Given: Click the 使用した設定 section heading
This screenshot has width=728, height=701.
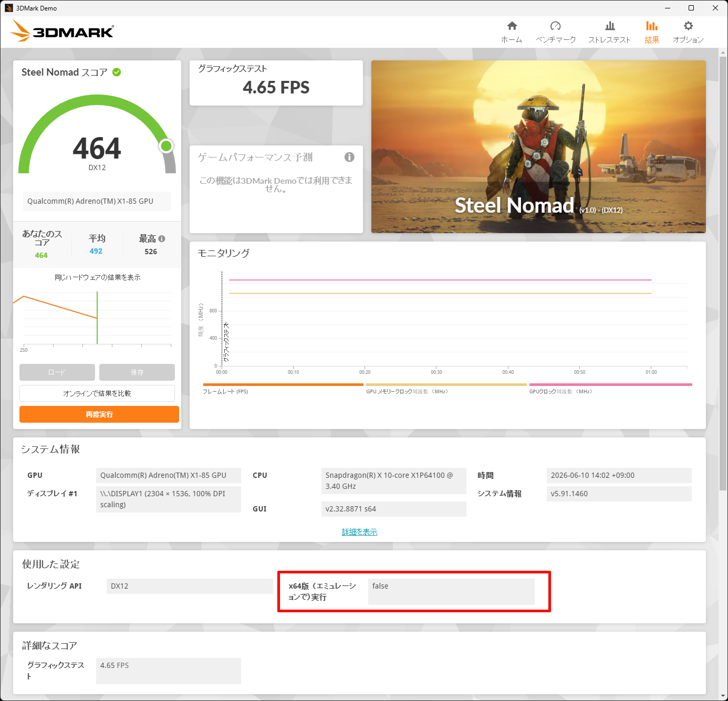Looking at the screenshot, I should [x=51, y=564].
